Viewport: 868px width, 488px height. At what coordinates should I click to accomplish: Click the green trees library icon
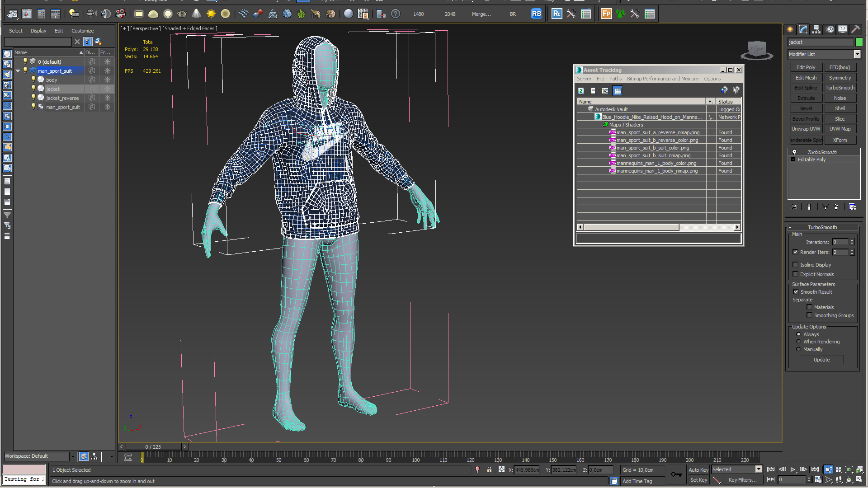[621, 14]
